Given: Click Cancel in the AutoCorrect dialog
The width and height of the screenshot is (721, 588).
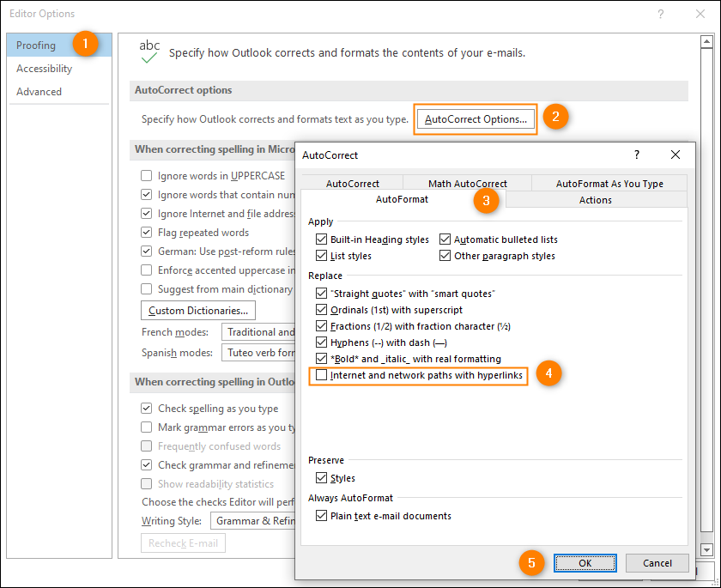Looking at the screenshot, I should pyautogui.click(x=657, y=563).
